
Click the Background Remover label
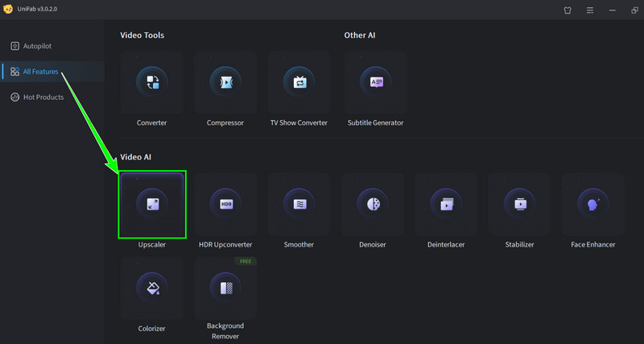pyautogui.click(x=225, y=331)
